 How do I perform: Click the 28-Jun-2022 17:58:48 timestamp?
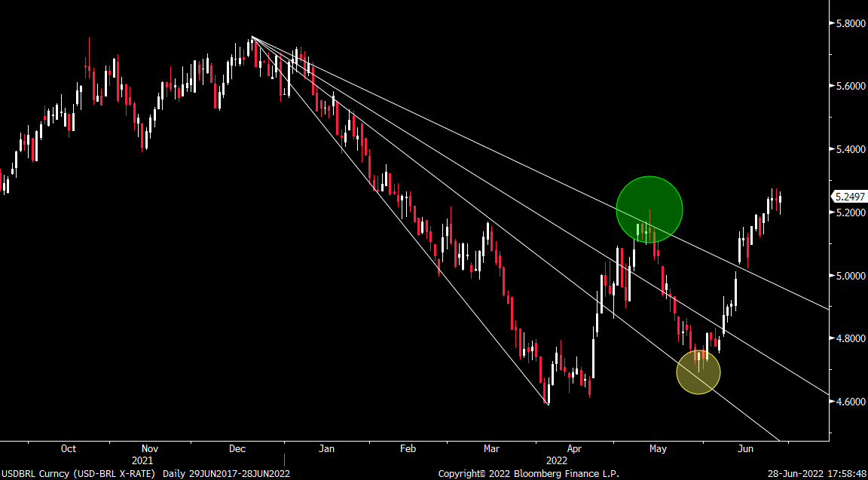click(817, 474)
